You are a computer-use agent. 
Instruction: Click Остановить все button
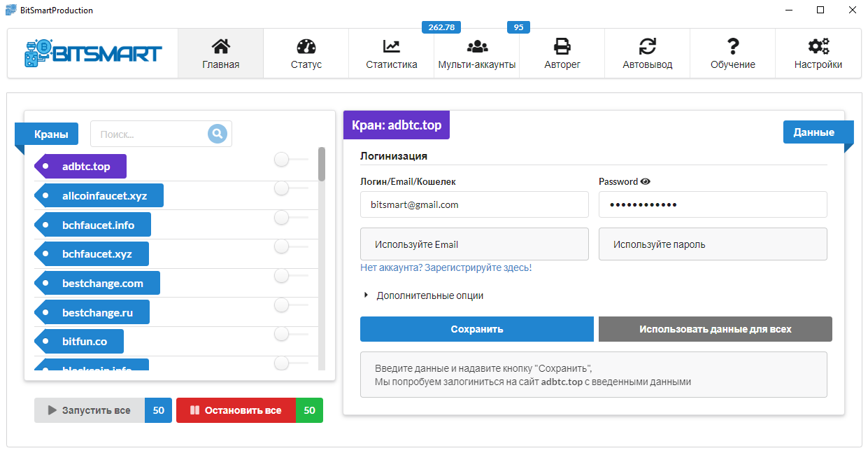(236, 410)
